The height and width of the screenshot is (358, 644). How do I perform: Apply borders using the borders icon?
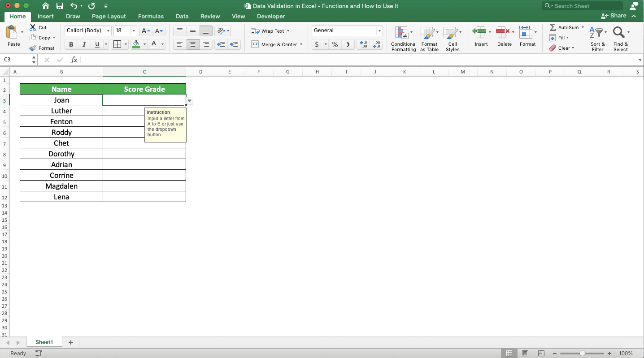pos(117,44)
